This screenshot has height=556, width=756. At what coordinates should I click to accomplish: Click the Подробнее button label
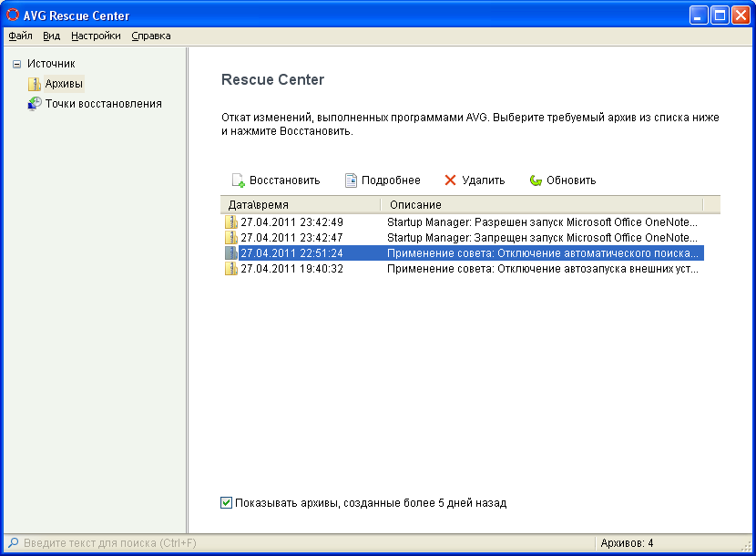click(x=391, y=180)
